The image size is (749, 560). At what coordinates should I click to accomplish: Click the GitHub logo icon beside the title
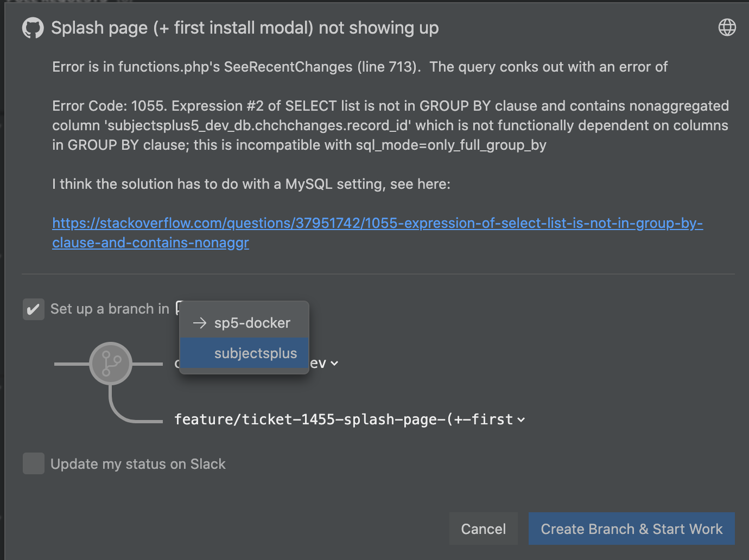tap(33, 28)
